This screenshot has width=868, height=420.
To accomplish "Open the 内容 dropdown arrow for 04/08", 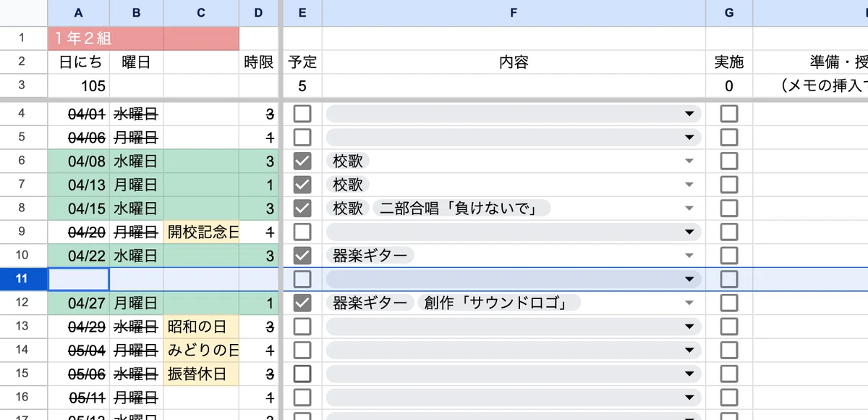I will coord(689,161).
